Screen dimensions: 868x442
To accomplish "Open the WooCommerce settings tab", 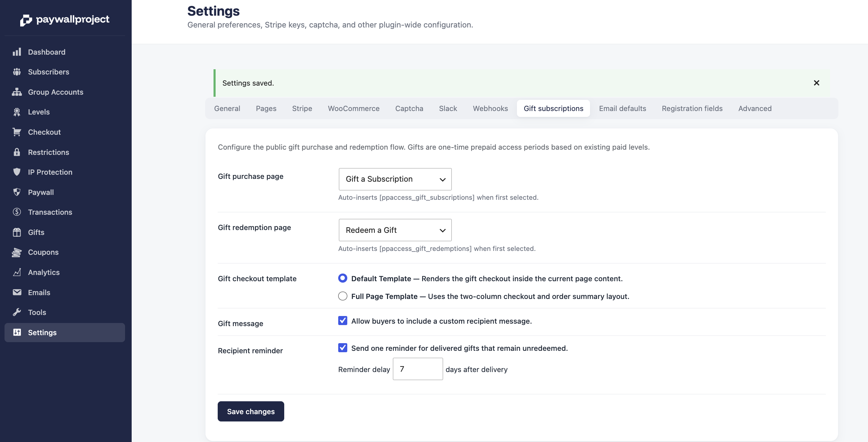I will click(x=354, y=108).
